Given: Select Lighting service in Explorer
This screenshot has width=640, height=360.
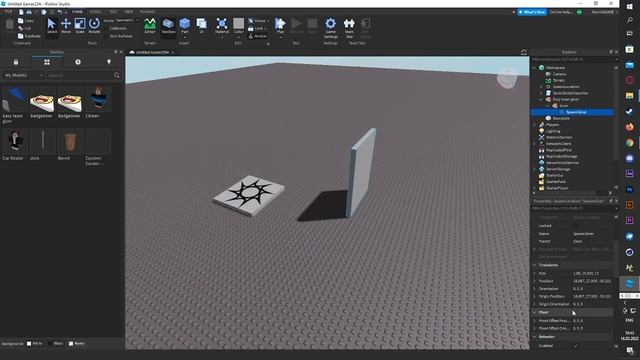Looking at the screenshot, I should 553,131.
